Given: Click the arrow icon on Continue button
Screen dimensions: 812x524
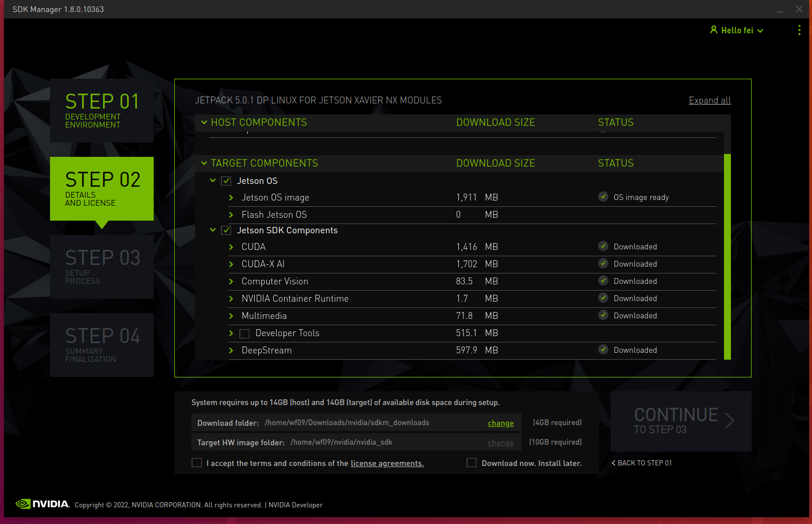Looking at the screenshot, I should 729,421.
